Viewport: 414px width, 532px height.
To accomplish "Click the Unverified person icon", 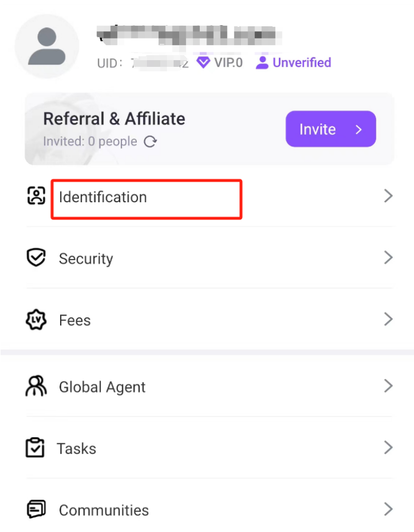I will coord(262,62).
